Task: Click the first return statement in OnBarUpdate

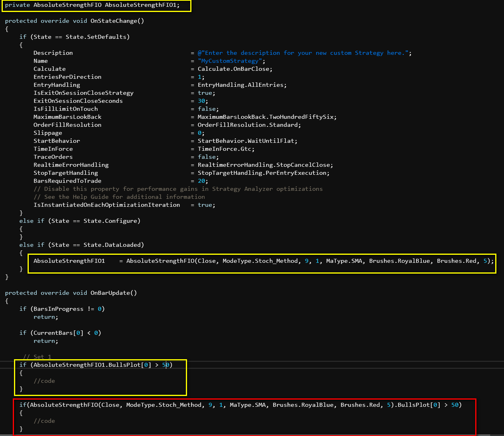Action: pos(46,317)
